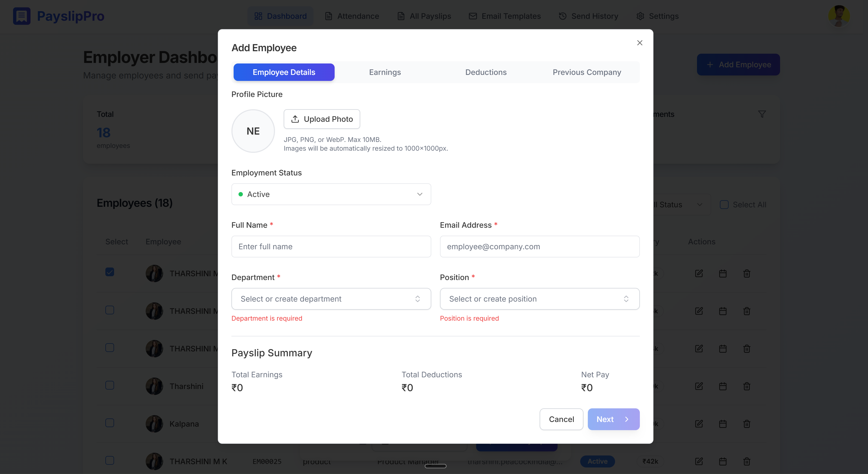Click the Cancel button
868x474 pixels.
pyautogui.click(x=561, y=419)
